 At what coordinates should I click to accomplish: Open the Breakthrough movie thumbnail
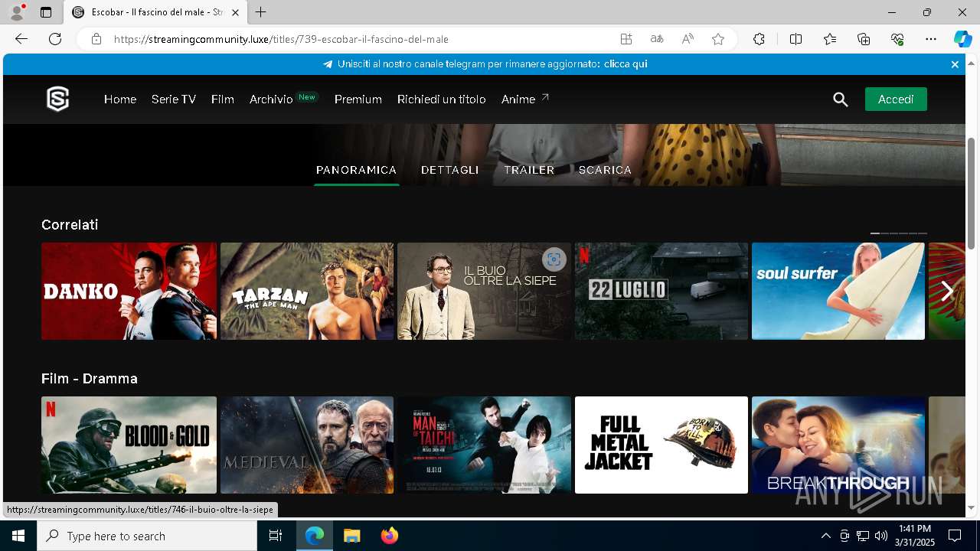pyautogui.click(x=838, y=445)
